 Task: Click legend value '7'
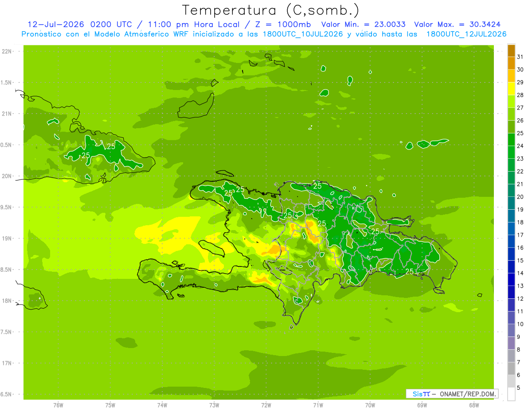point(519,363)
